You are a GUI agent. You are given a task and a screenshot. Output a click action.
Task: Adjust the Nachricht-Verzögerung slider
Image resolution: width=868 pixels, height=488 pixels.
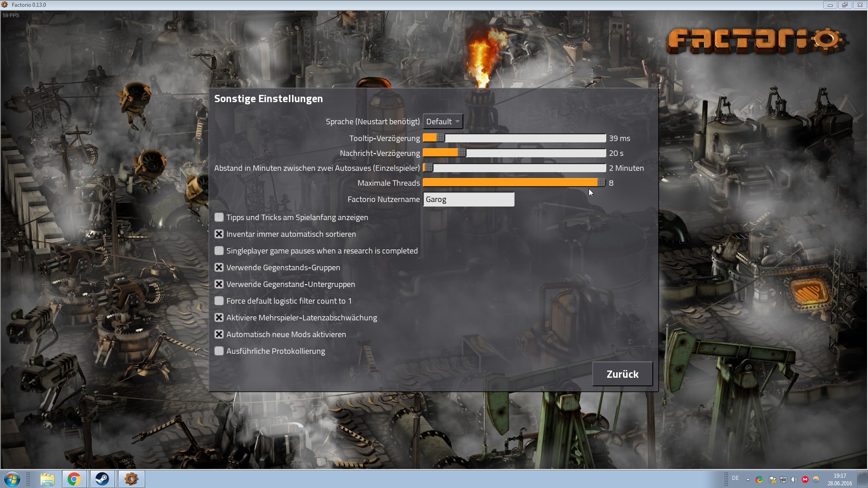[x=514, y=153]
